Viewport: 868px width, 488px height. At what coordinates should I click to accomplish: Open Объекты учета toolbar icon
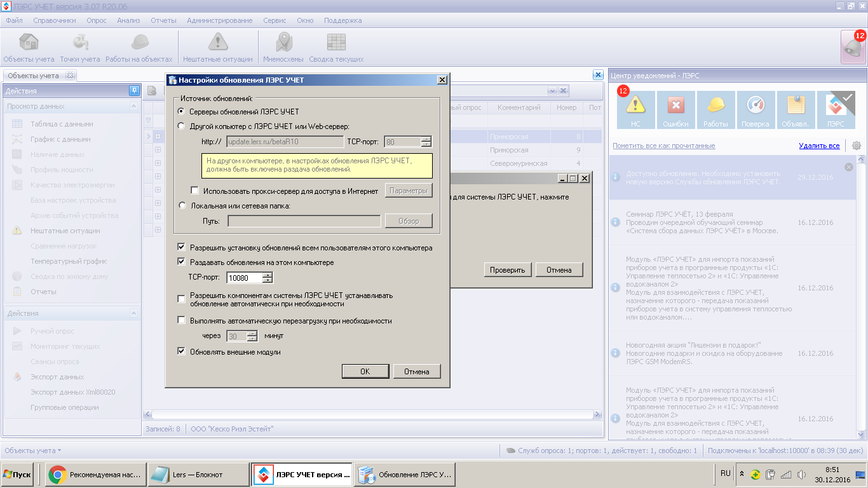29,48
